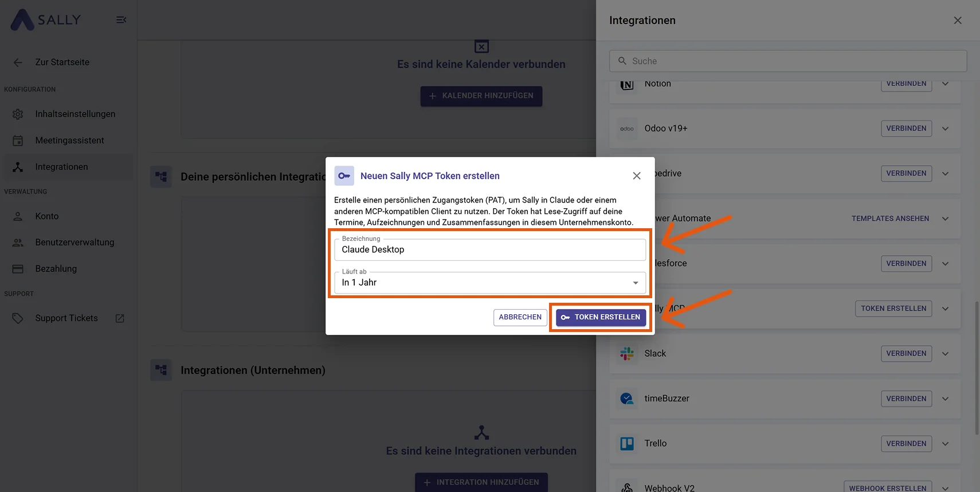The height and width of the screenshot is (492, 980).
Task: Open Konto in sidebar
Action: point(69,216)
